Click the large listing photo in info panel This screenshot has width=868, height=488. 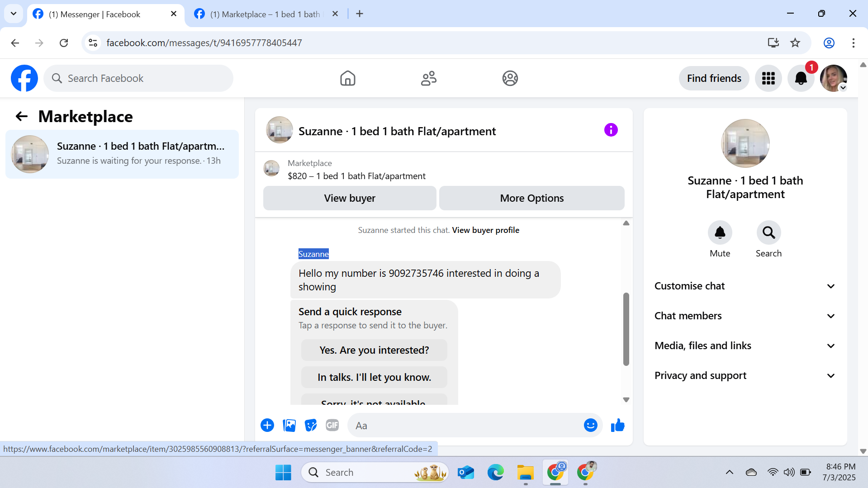click(x=745, y=143)
